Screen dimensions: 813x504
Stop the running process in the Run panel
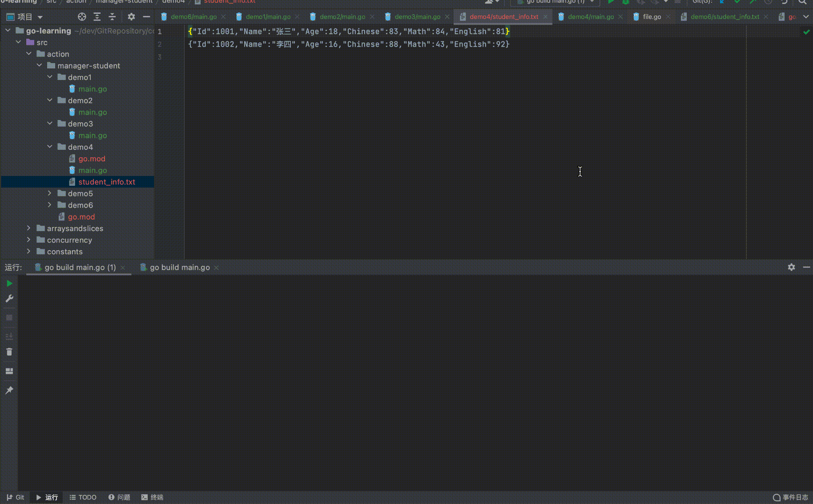pyautogui.click(x=9, y=318)
